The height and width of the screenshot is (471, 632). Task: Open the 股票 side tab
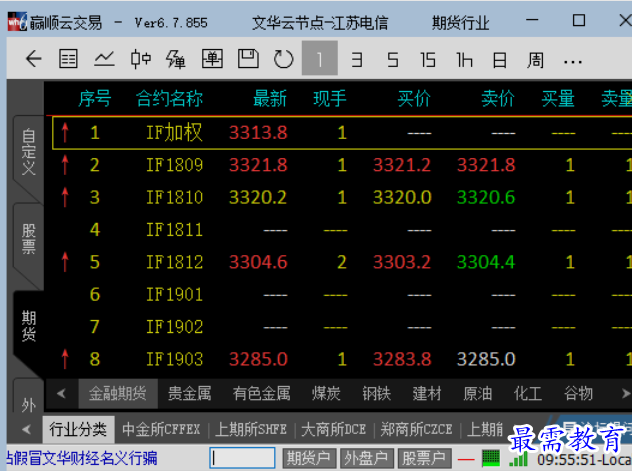point(29,239)
